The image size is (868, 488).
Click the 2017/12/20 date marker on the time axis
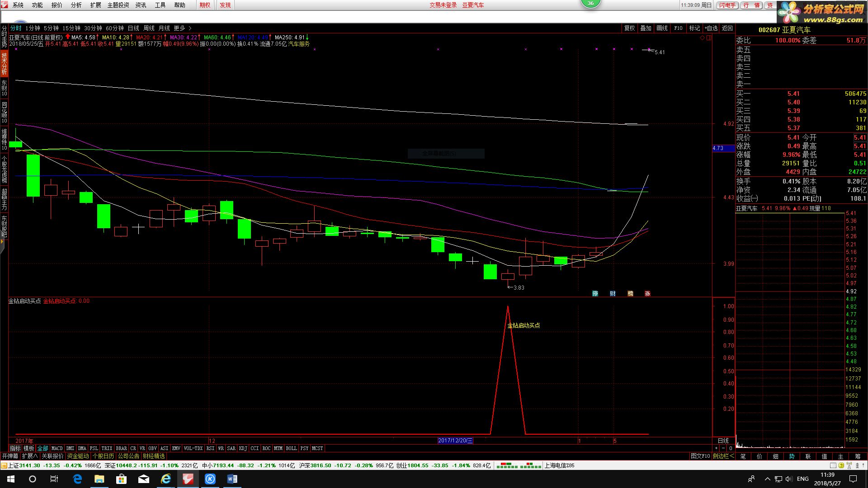click(455, 441)
